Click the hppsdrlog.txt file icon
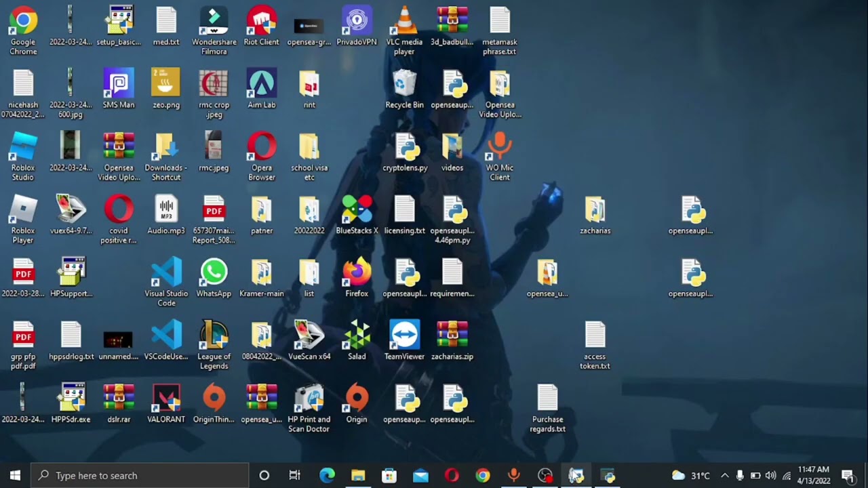The image size is (868, 488). coord(71,340)
